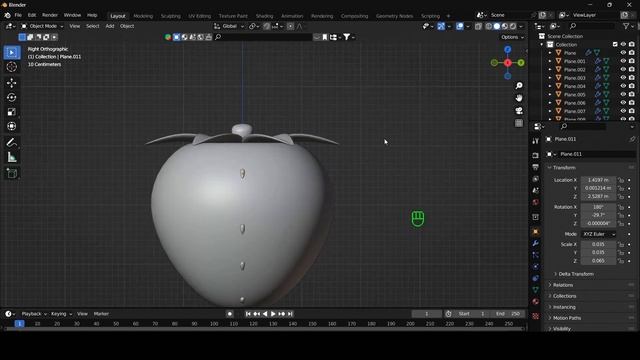Select the Select Box tool
Screen dimensions: 640x360
[12, 52]
